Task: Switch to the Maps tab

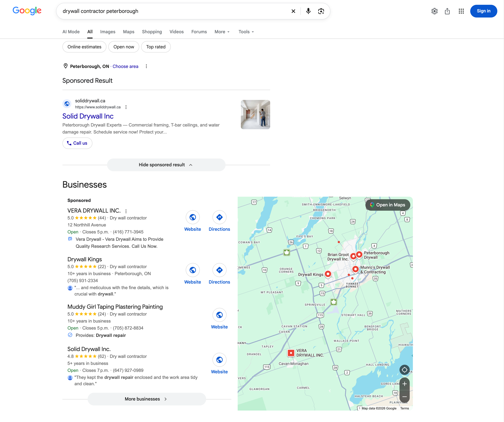Action: click(x=129, y=32)
